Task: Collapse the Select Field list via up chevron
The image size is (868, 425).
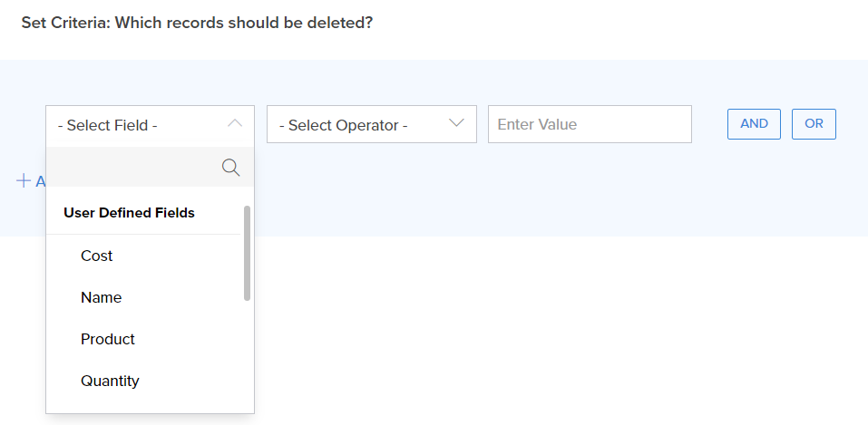Action: [235, 123]
